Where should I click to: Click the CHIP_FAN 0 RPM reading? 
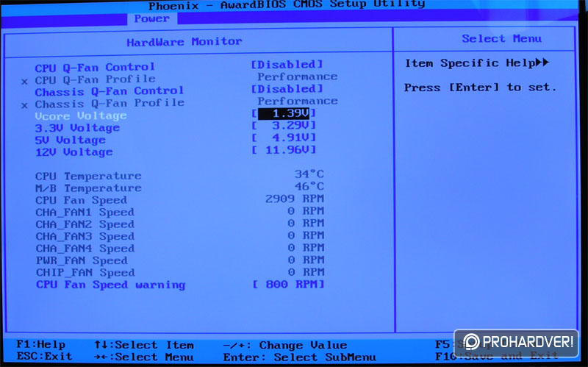point(306,272)
